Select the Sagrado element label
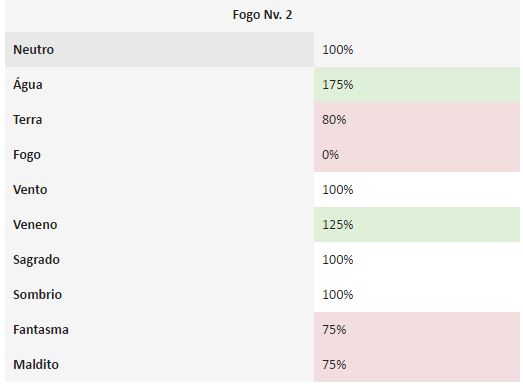Viewport: 523px width, 384px height. tap(36, 260)
